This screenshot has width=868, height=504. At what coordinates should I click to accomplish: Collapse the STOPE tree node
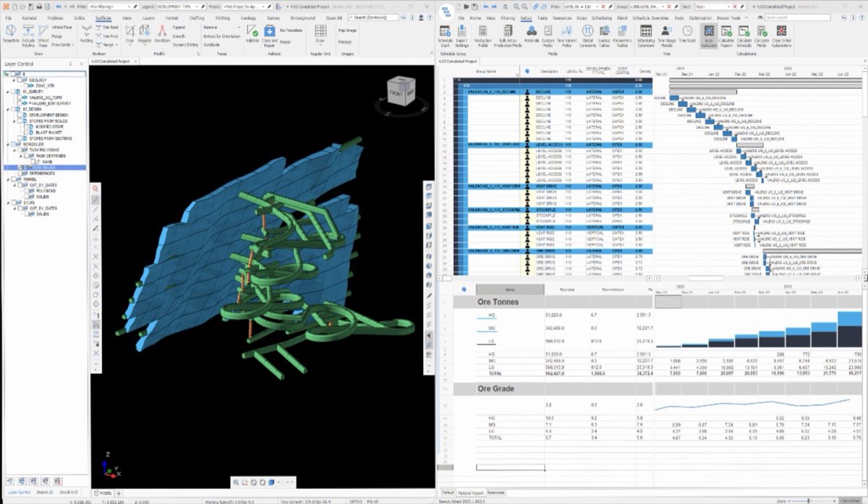7,202
